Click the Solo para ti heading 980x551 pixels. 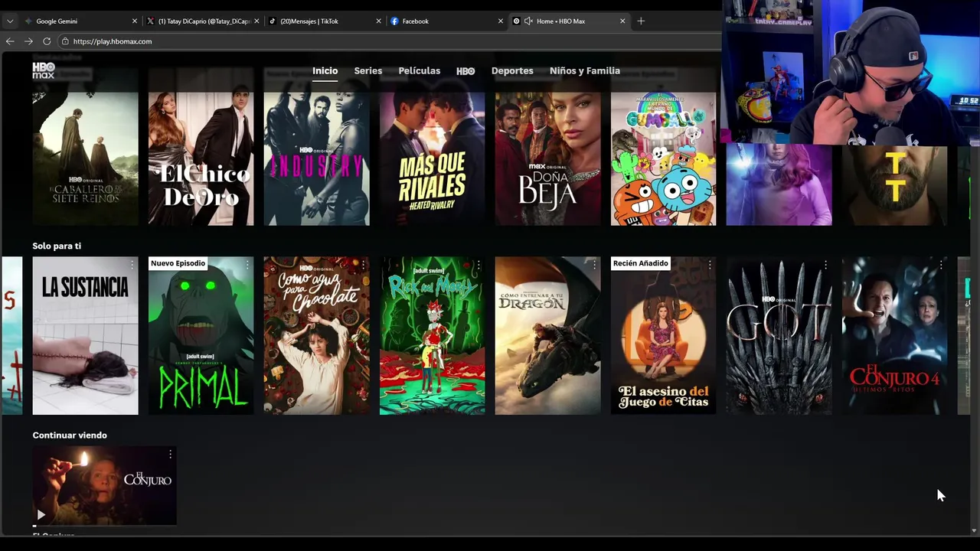pos(57,246)
